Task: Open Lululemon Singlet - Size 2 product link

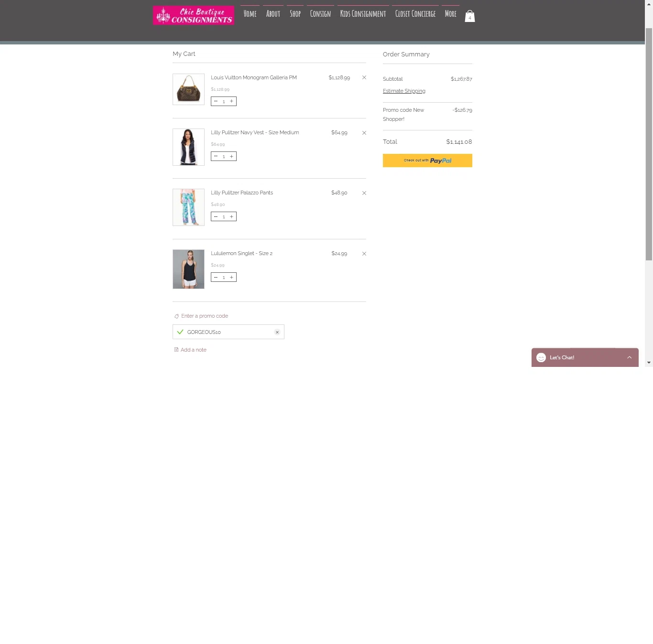Action: pyautogui.click(x=241, y=253)
